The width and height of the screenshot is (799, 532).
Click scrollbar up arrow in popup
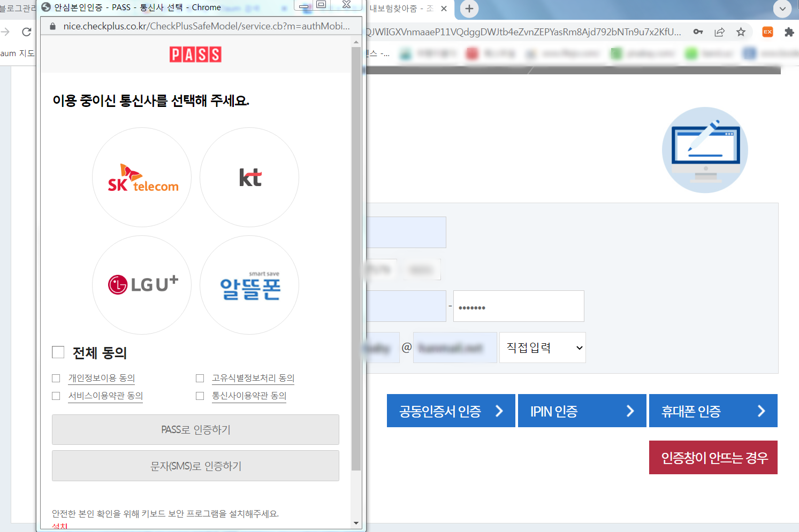tap(356, 42)
